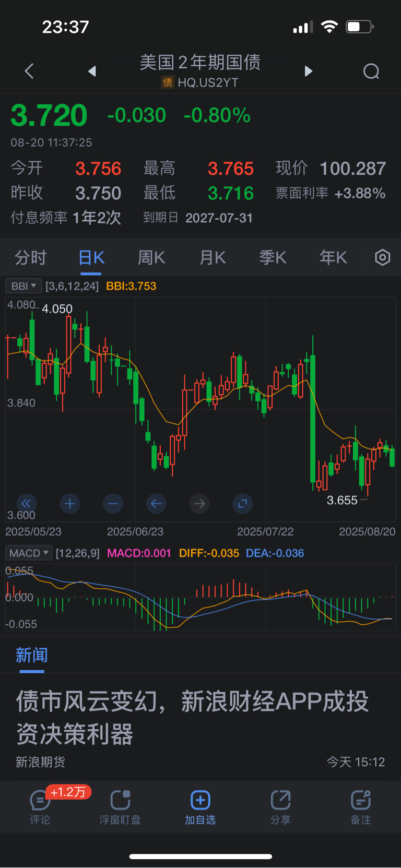The width and height of the screenshot is (401, 868).
Task: Select the 日K daily tab
Action: coord(91,257)
